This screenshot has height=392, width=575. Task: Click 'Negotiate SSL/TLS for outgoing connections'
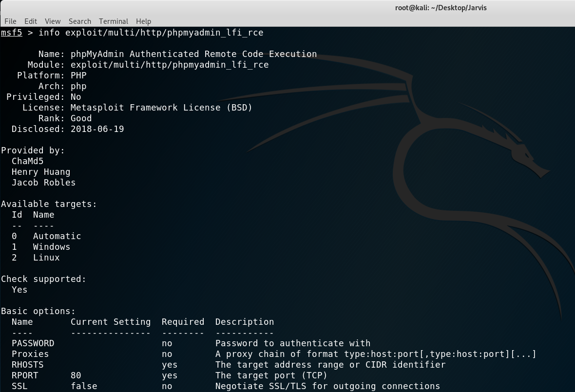pos(327,386)
